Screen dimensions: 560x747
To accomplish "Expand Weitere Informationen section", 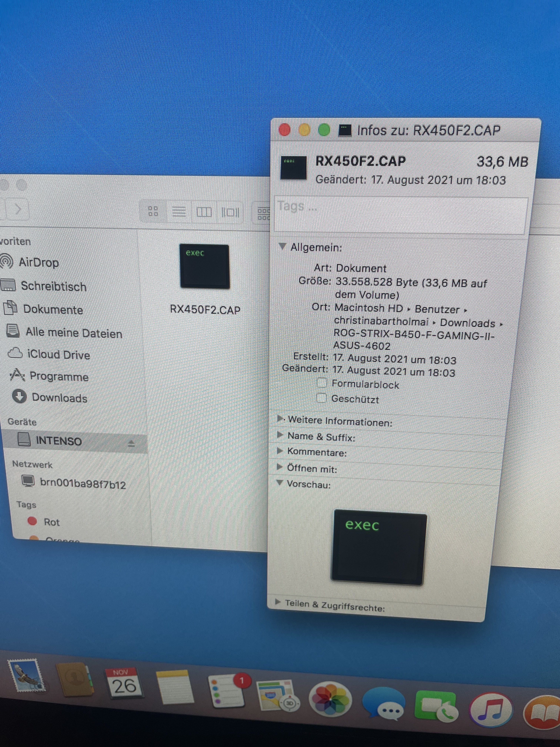I will (280, 419).
